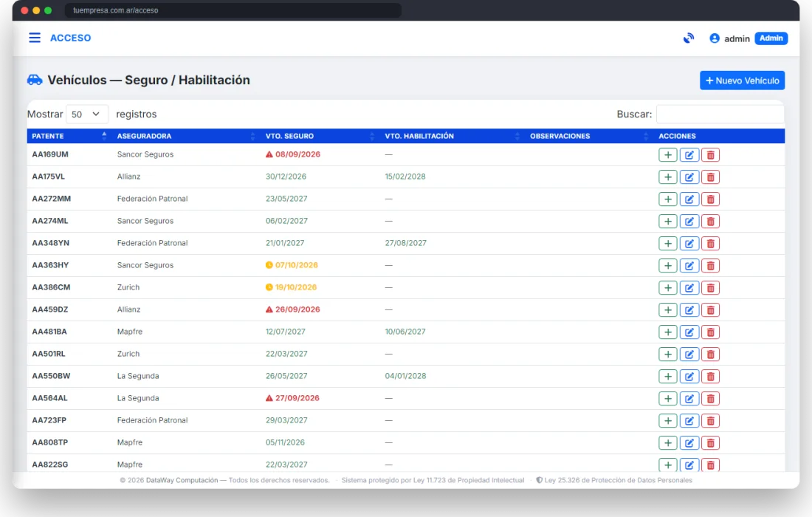Edit the AA175VL vehicle row
This screenshot has height=517, width=812.
[689, 177]
